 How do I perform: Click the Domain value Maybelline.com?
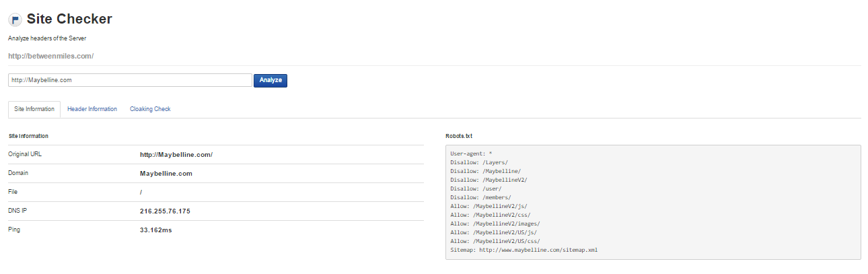tap(166, 173)
